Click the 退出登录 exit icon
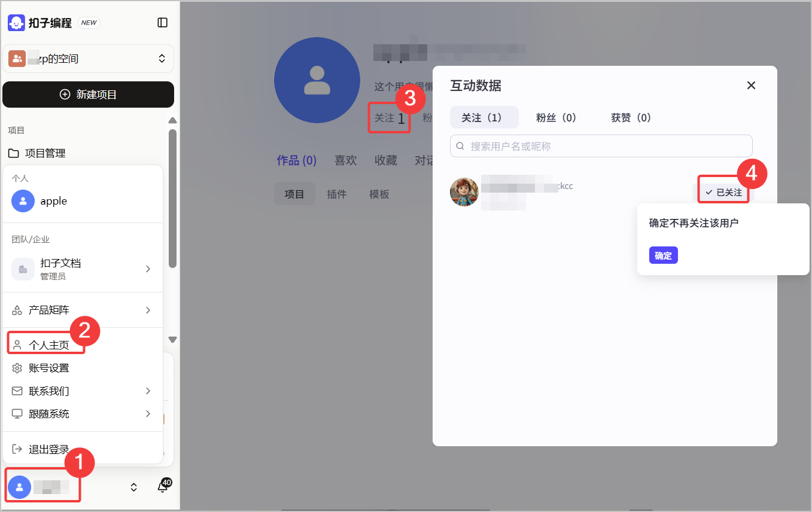The image size is (812, 512). click(17, 449)
